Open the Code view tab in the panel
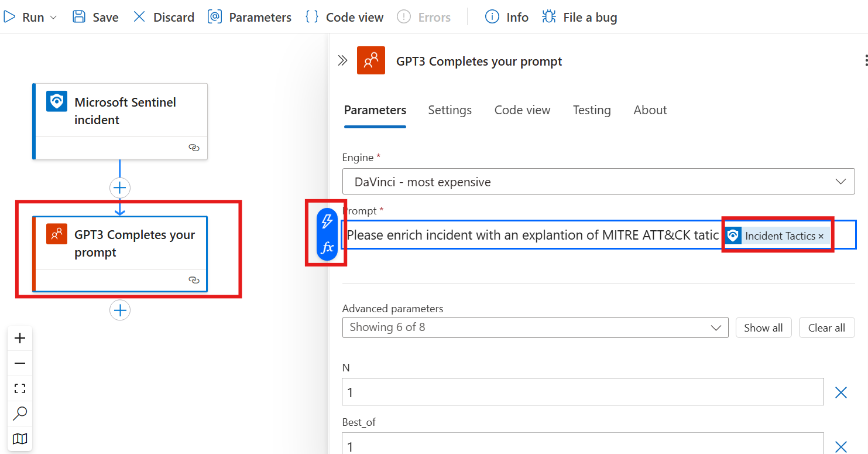 [522, 110]
